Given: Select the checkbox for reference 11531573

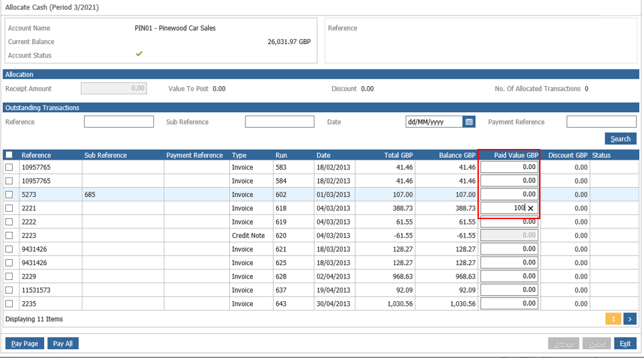Looking at the screenshot, I should [9, 290].
